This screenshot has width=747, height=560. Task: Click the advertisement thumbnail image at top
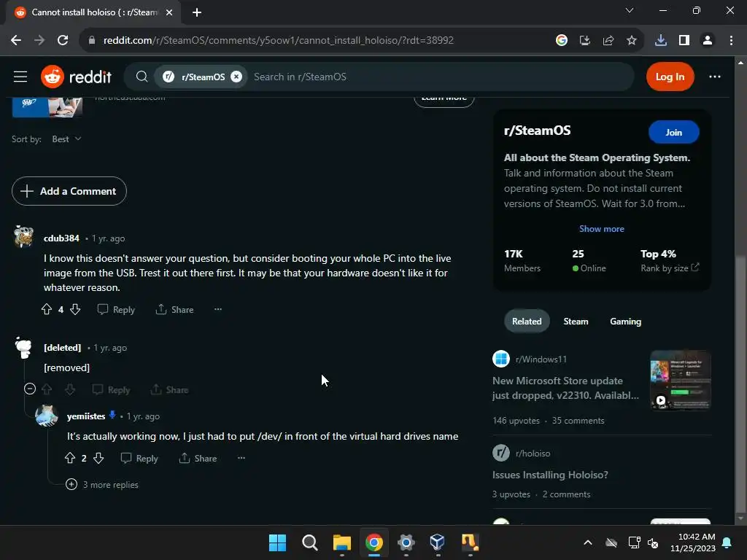click(47, 106)
